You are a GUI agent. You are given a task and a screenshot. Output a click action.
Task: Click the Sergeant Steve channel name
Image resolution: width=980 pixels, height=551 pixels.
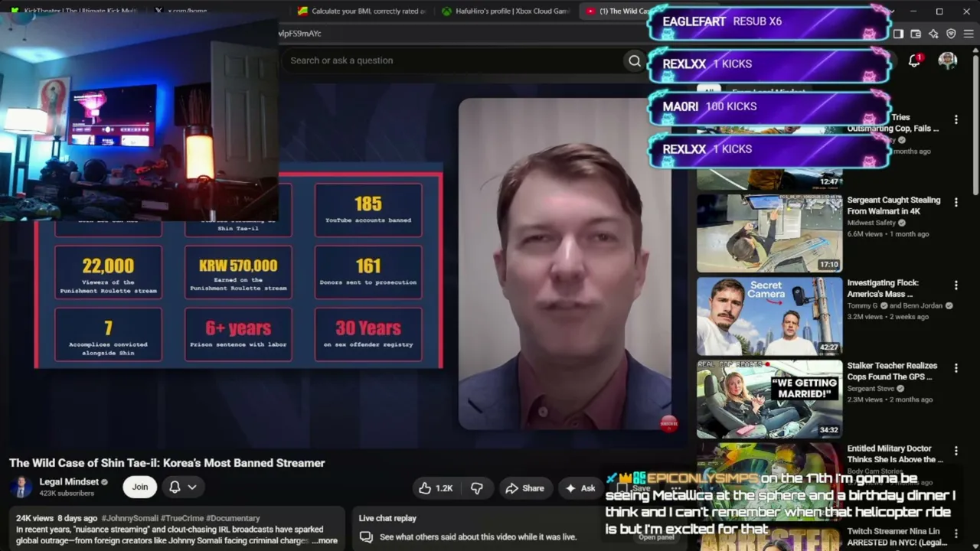871,388
